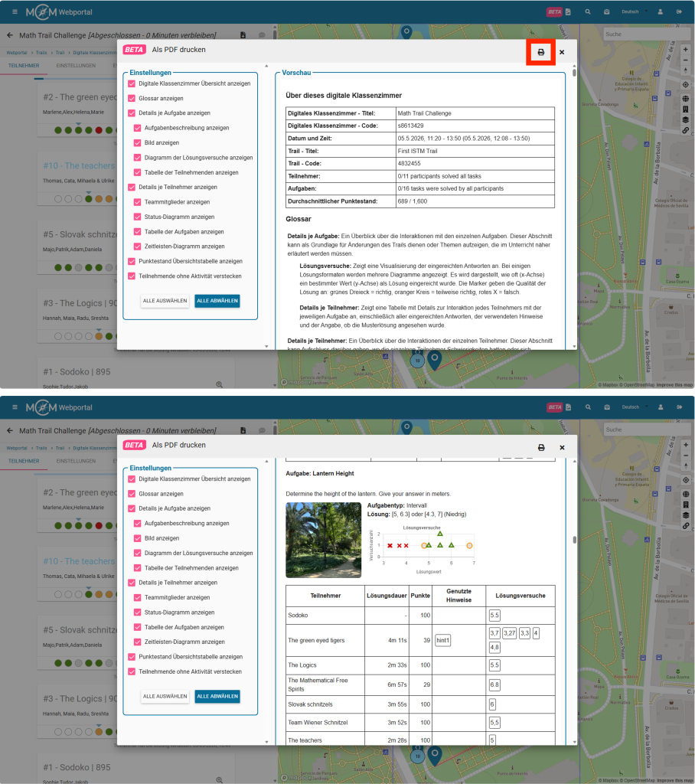Open the TEILNEHMER tab in the lower screenshot
Viewport: 695px width, 784px height.
point(24,461)
